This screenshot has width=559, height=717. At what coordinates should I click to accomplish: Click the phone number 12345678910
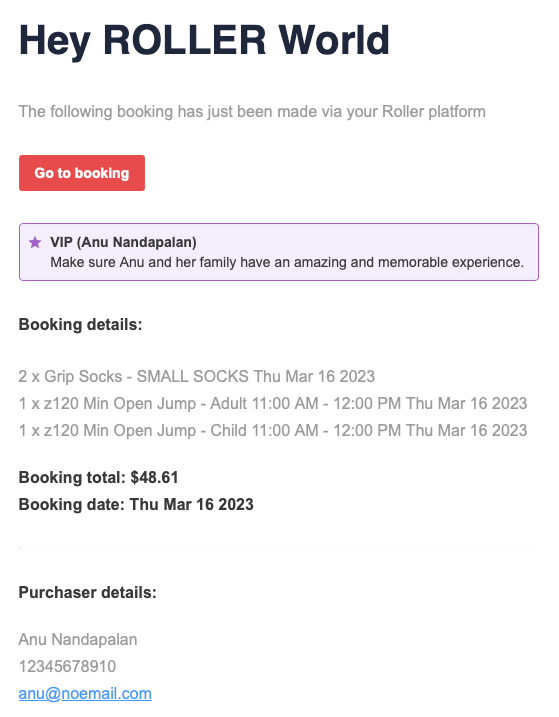(x=67, y=666)
